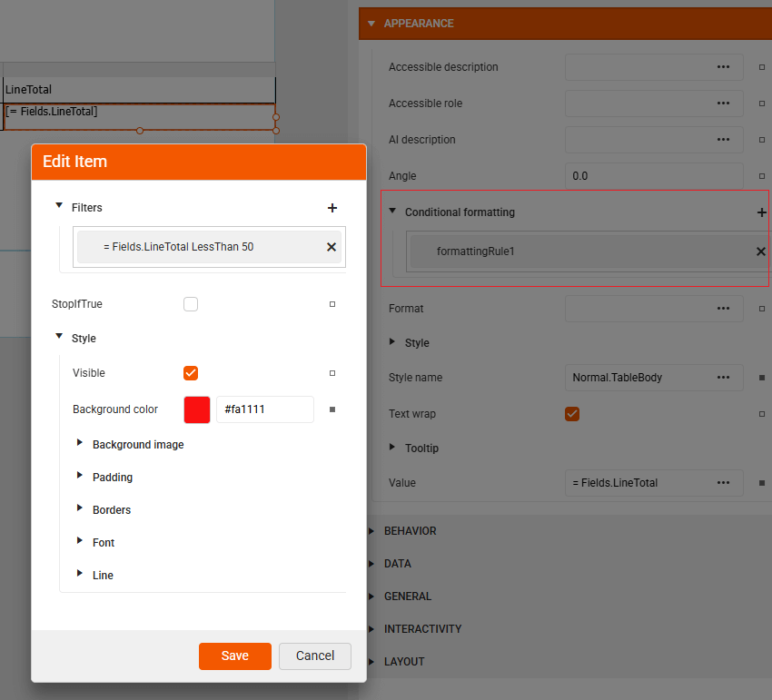Expand Padding options
The width and height of the screenshot is (772, 700).
[x=79, y=476]
